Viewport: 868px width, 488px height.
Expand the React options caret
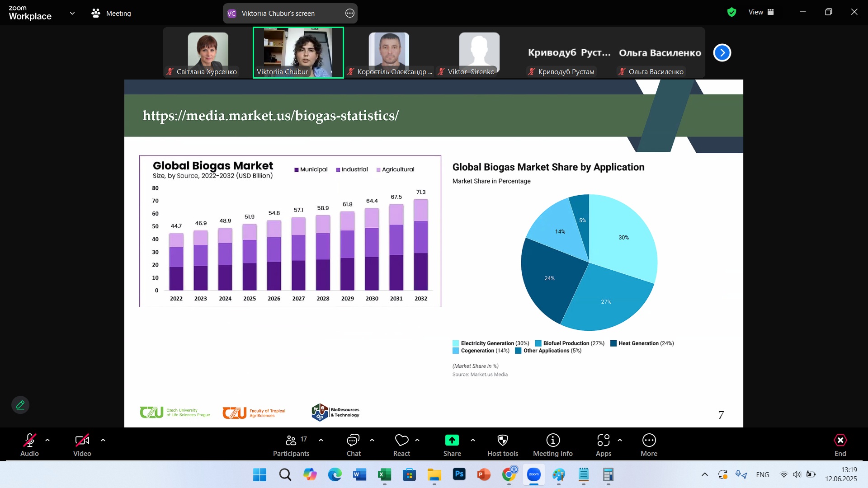pyautogui.click(x=417, y=440)
